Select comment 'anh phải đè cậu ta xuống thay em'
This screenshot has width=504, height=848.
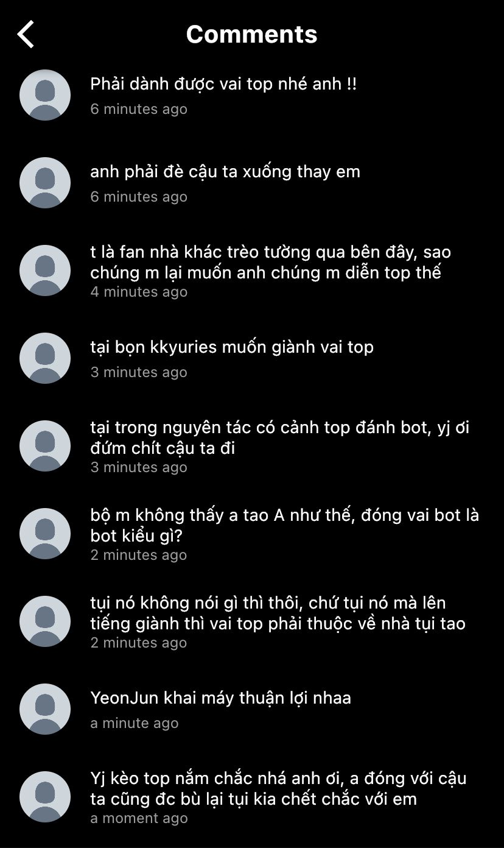pos(225,172)
